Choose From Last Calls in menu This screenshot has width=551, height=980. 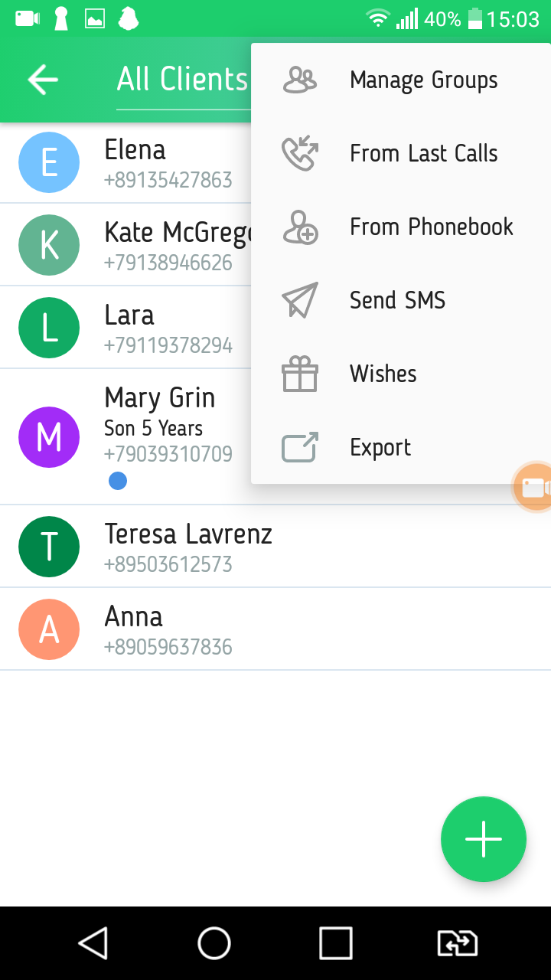pyautogui.click(x=423, y=153)
